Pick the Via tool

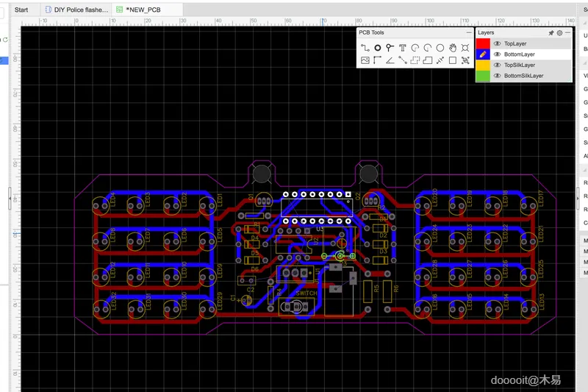click(x=390, y=48)
